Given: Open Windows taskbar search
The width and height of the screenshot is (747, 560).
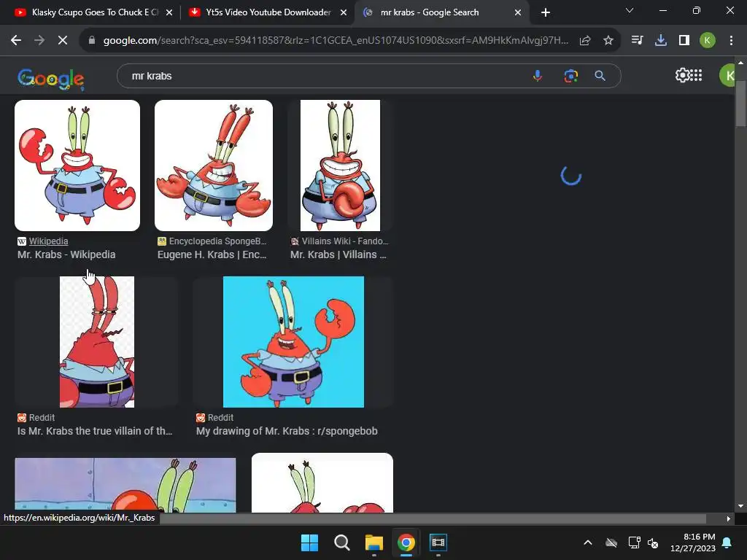Looking at the screenshot, I should tap(341, 542).
